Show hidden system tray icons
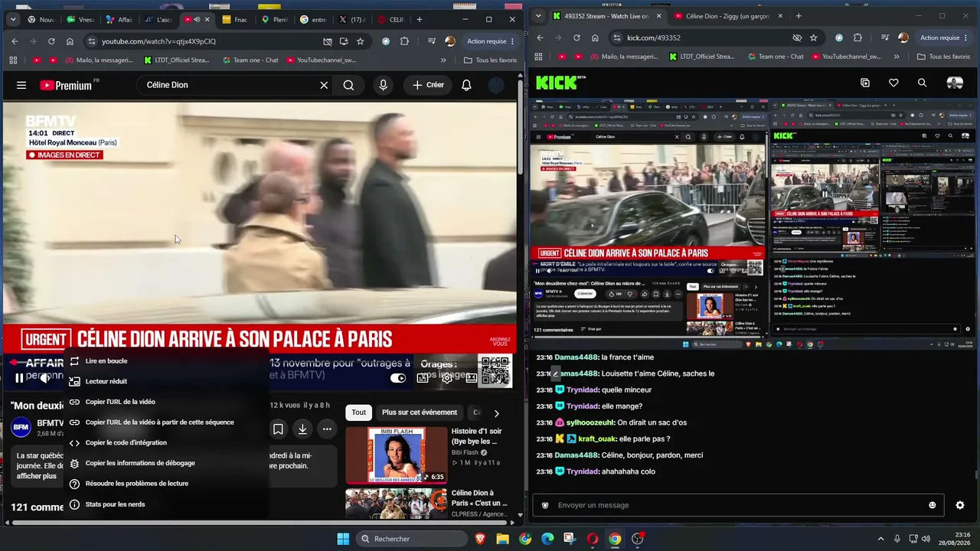Viewport: 980px width, 551px height. click(880, 539)
